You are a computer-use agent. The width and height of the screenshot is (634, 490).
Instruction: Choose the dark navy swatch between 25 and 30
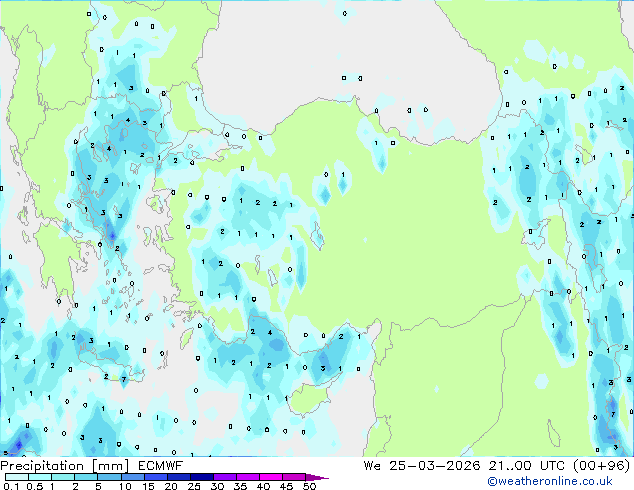(202, 477)
